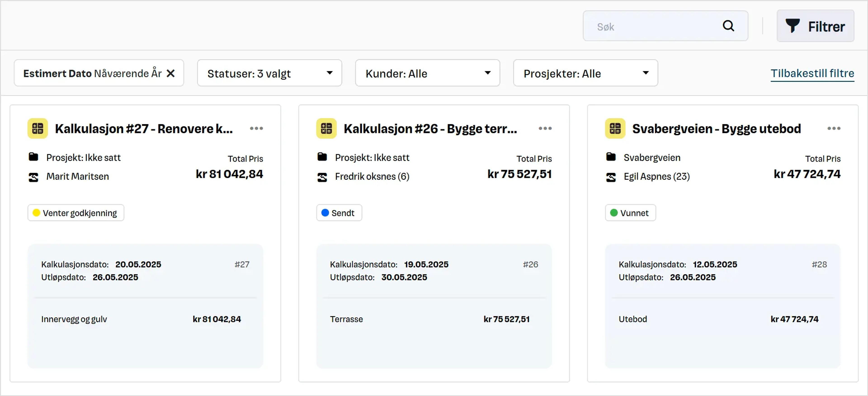Click the calculator icon on Kalkulasjon #27

(x=38, y=129)
